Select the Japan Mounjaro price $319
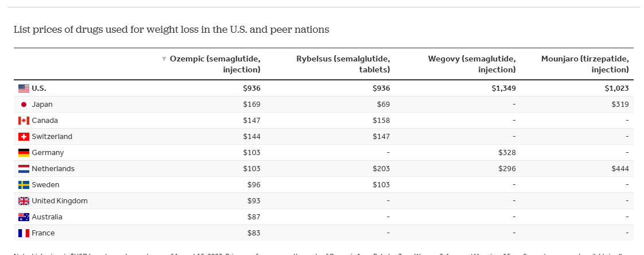This screenshot has height=255, width=644. (619, 105)
